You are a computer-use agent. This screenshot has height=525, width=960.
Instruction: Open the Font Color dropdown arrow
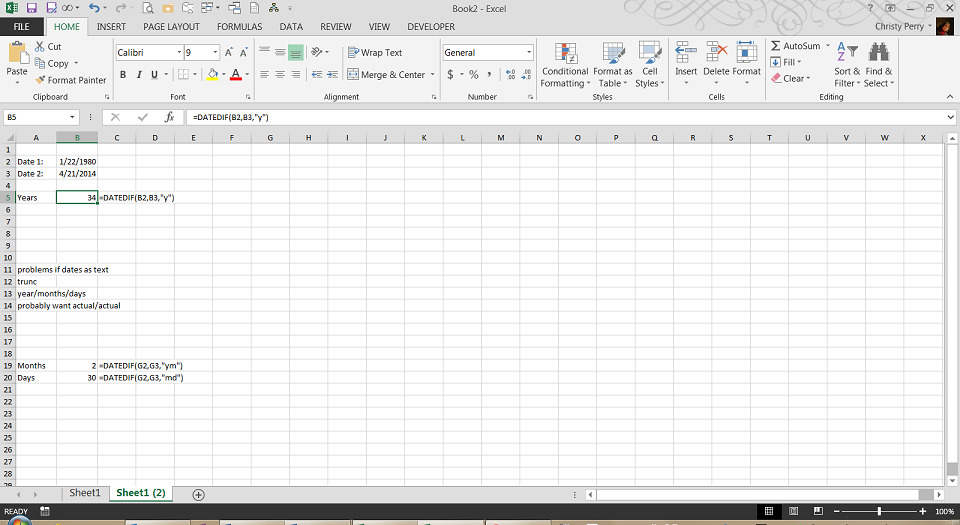[x=247, y=75]
